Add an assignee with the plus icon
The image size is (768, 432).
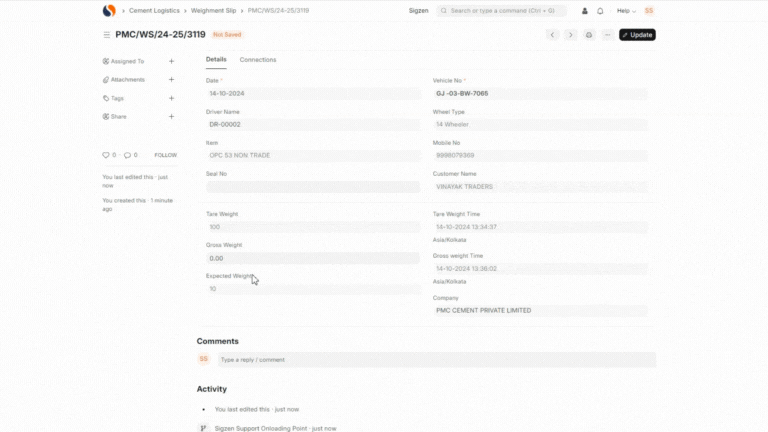(x=171, y=61)
